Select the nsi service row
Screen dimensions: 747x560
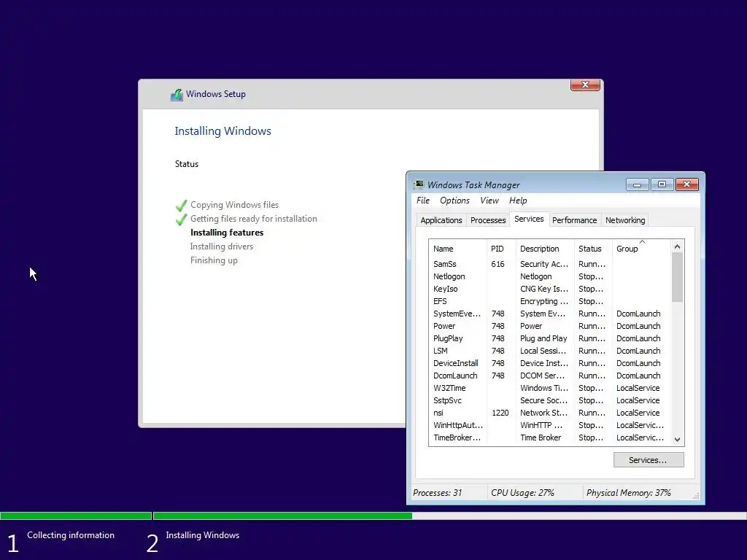[549, 413]
